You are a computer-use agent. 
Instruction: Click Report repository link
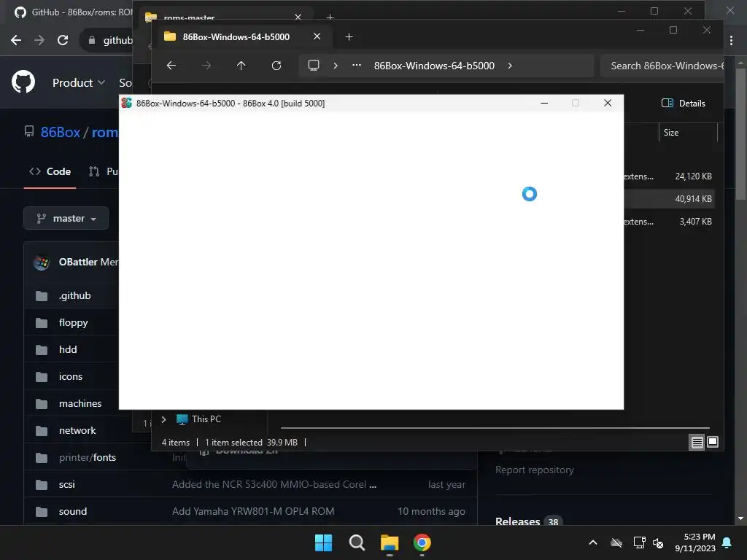click(x=535, y=470)
